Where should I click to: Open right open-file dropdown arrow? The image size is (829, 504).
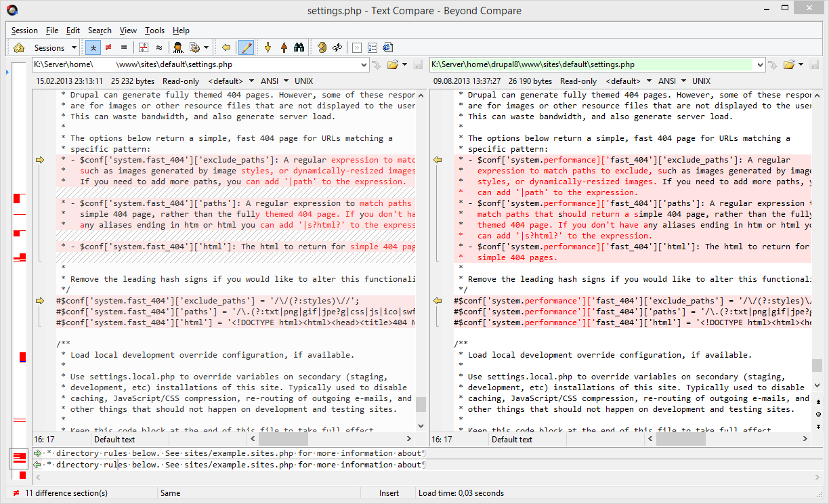coord(801,64)
